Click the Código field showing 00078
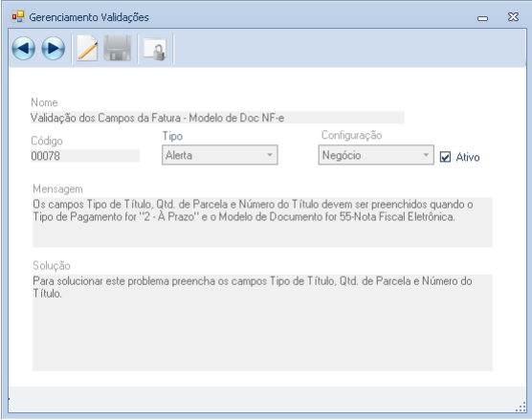 tap(85, 156)
